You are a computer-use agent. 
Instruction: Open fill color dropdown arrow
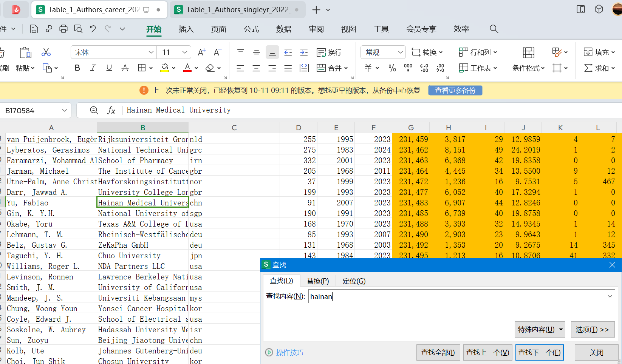pos(174,68)
